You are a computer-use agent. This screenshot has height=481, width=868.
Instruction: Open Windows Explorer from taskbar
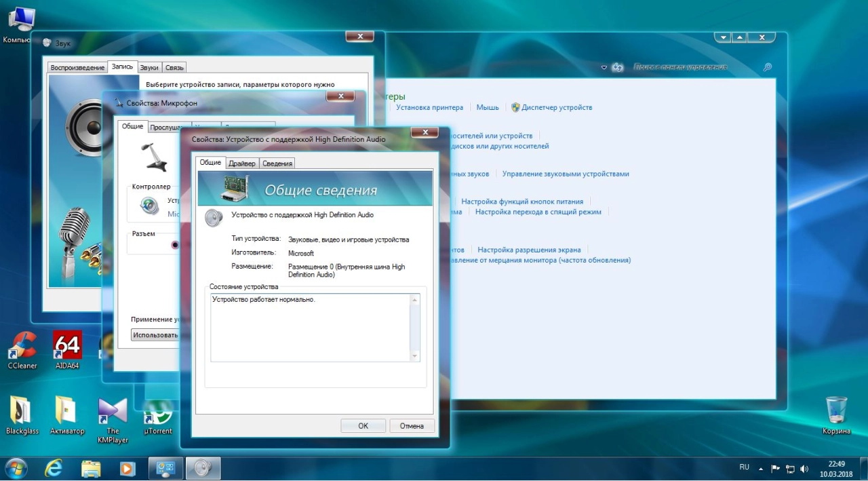click(91, 468)
